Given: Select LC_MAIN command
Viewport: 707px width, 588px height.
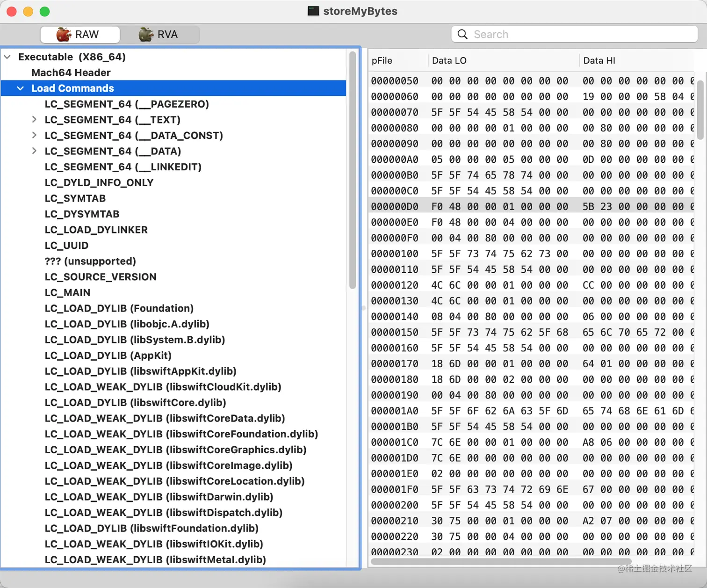Looking at the screenshot, I should pyautogui.click(x=67, y=292).
